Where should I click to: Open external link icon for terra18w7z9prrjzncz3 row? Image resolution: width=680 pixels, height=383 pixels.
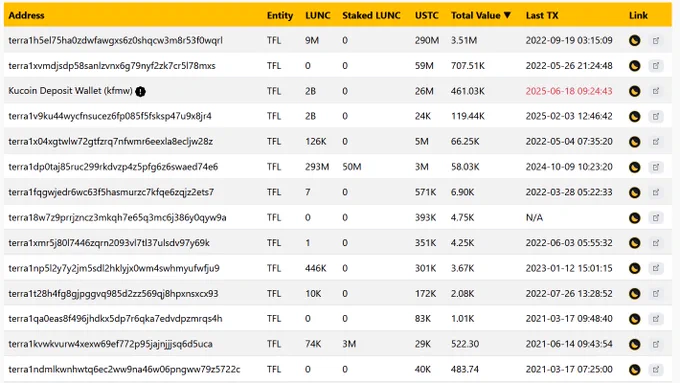(x=656, y=218)
